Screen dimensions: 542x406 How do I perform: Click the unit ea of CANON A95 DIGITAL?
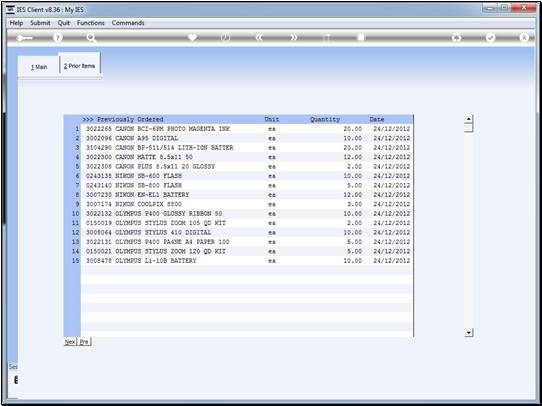tap(272, 138)
